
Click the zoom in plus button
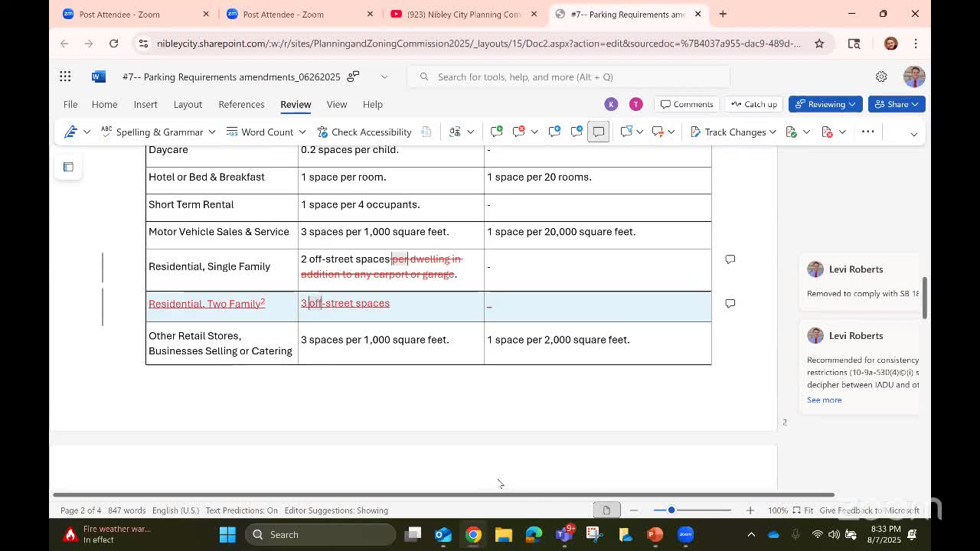[750, 510]
